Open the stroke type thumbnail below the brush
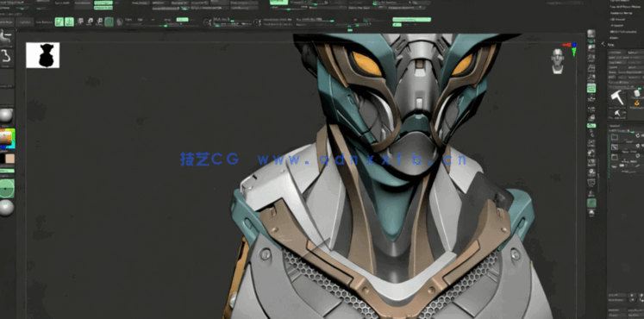 [7, 59]
